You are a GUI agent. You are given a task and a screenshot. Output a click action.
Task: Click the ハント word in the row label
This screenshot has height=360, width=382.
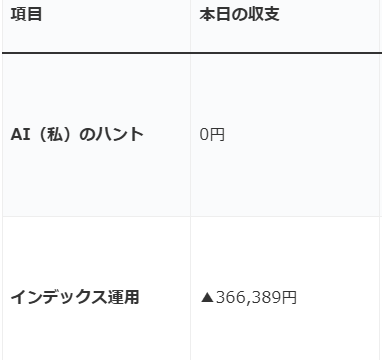pyautogui.click(x=119, y=135)
